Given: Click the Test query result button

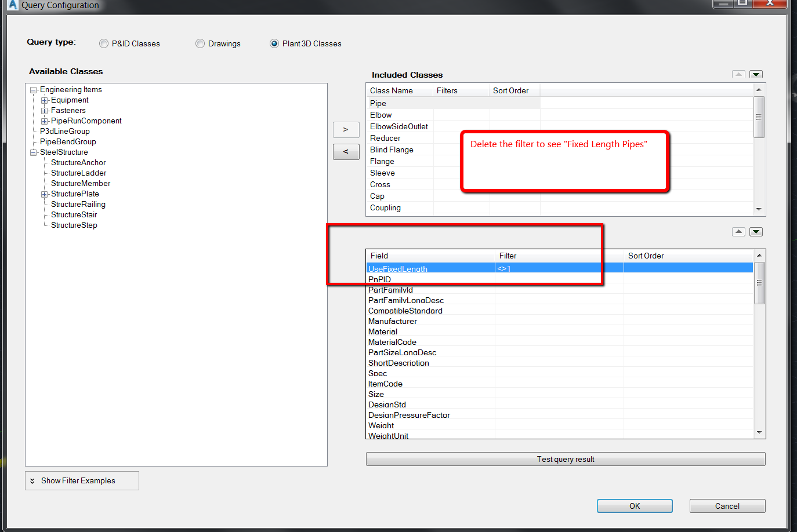Looking at the screenshot, I should tap(565, 459).
